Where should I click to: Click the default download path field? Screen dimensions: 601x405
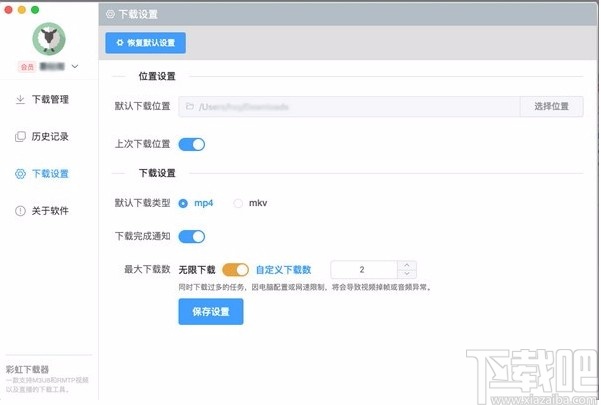[349, 107]
